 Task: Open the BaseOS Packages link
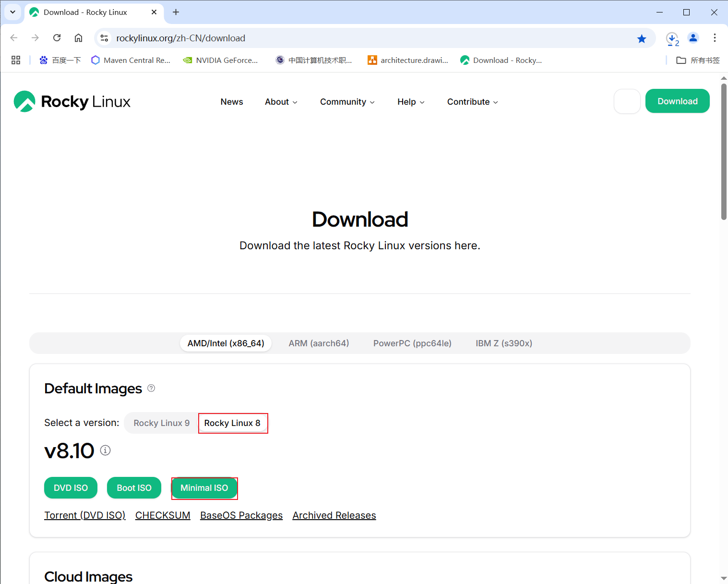[x=241, y=515]
